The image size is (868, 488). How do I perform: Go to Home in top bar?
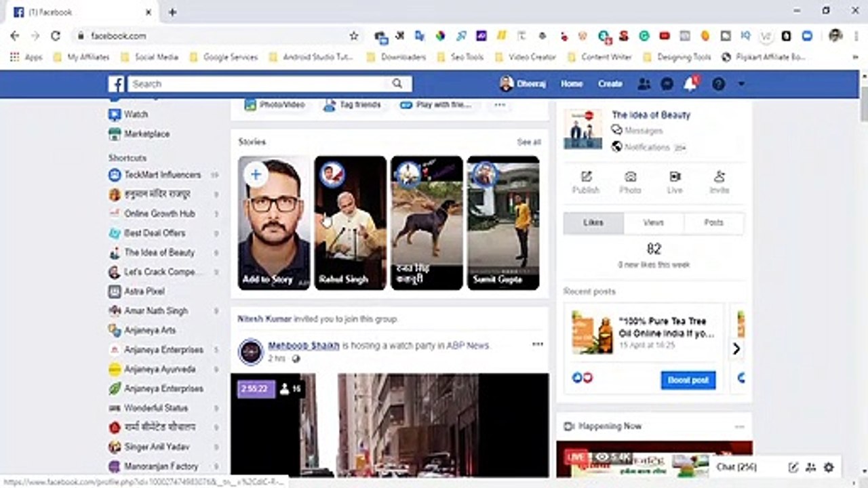click(572, 84)
